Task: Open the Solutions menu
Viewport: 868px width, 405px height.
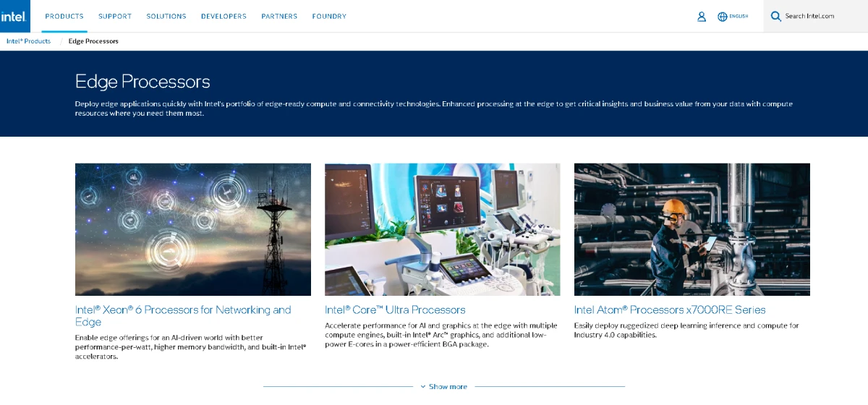Action: click(x=166, y=16)
